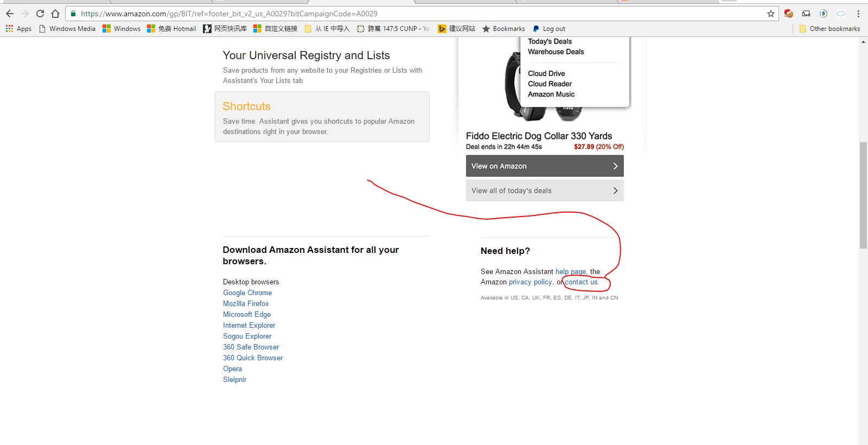Screen dimensions: 868x445
Task: Download Assistant for Opera
Action: click(x=232, y=368)
